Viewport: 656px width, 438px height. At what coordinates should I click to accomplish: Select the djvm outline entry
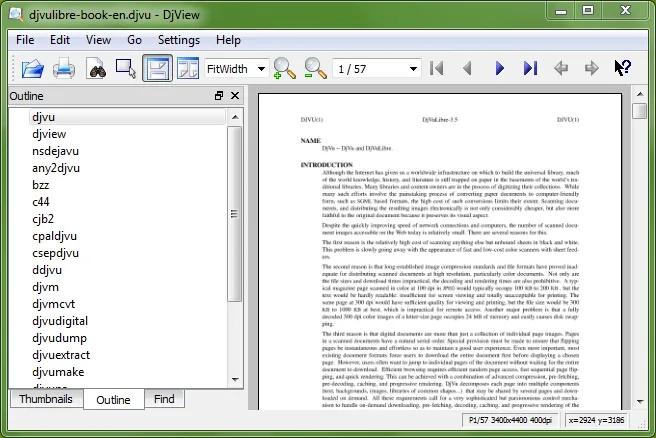[x=46, y=287]
